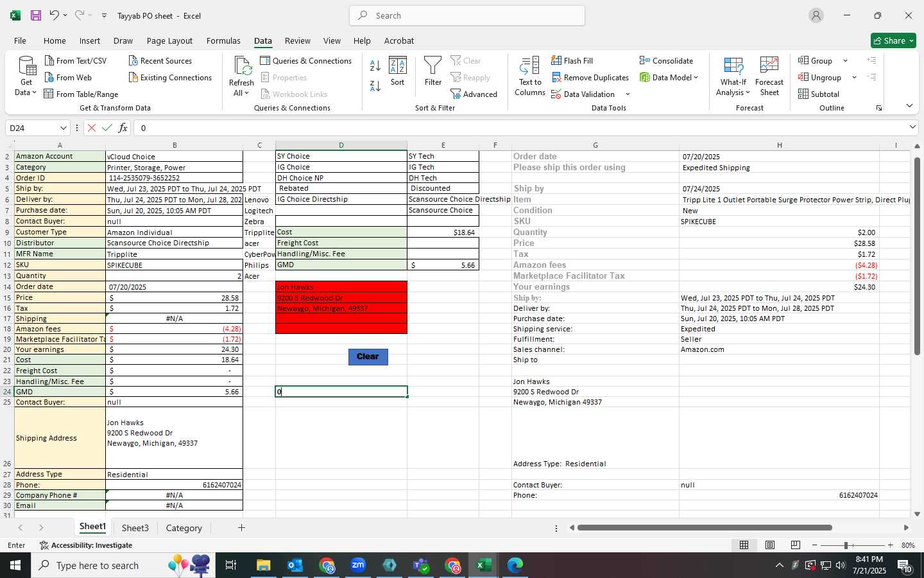924x578 pixels.
Task: Click Insert Function fx icon
Action: click(x=123, y=128)
